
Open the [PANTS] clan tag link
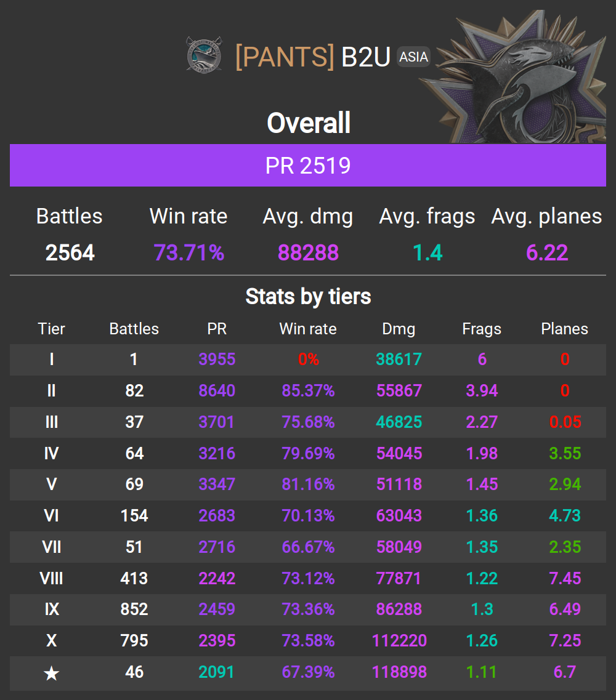pos(284,57)
